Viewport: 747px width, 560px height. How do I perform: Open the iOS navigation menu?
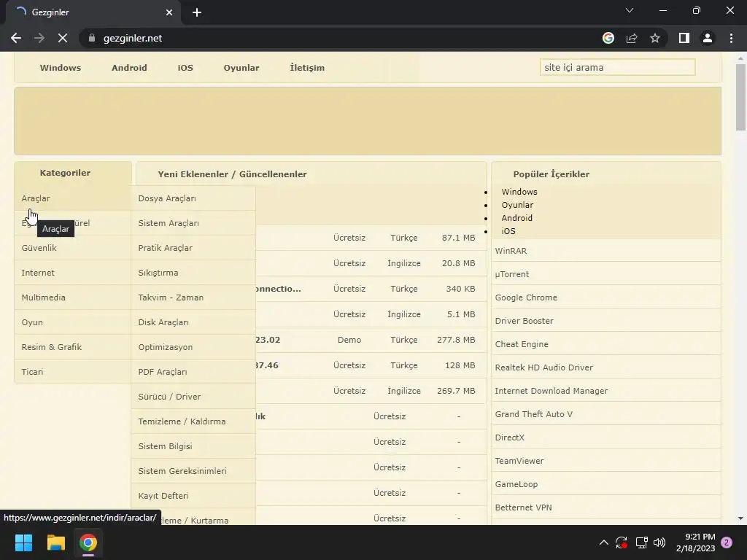185,68
